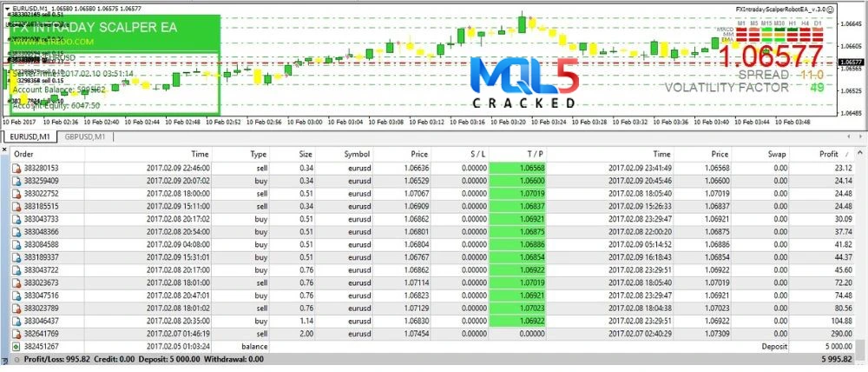
Task: Click the expert advisor smiley face icon
Action: 831,10
